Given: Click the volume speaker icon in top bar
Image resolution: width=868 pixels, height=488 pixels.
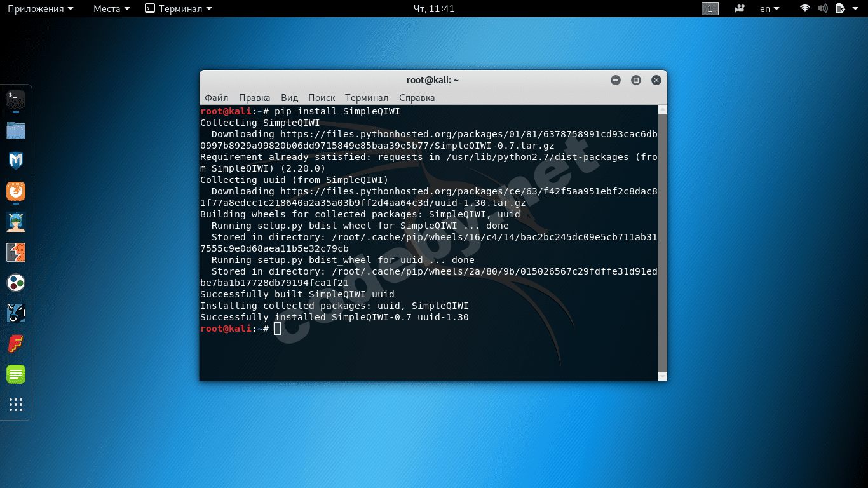Looking at the screenshot, I should tap(823, 9).
